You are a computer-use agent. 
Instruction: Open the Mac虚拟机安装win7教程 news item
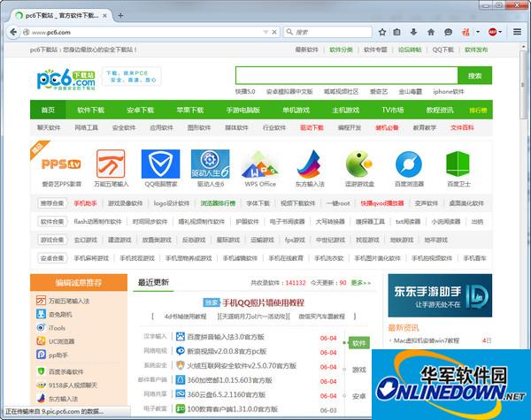[x=427, y=340]
